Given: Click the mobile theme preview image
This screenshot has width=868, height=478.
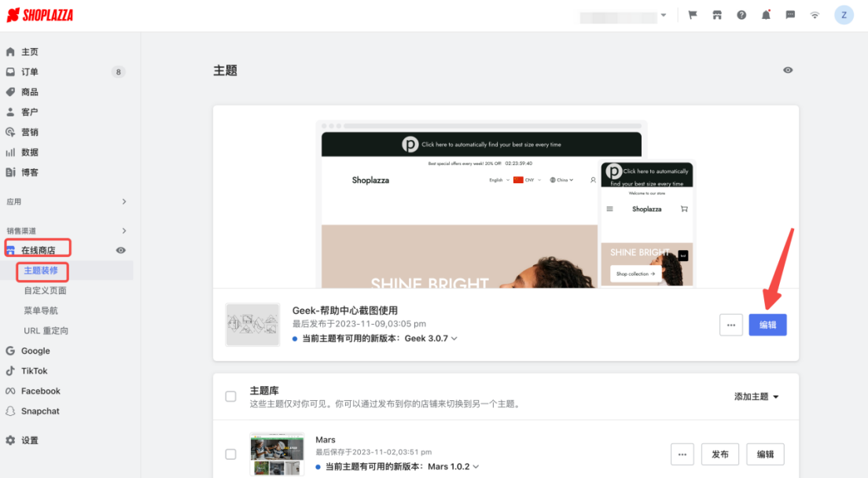Looking at the screenshot, I should [647, 223].
